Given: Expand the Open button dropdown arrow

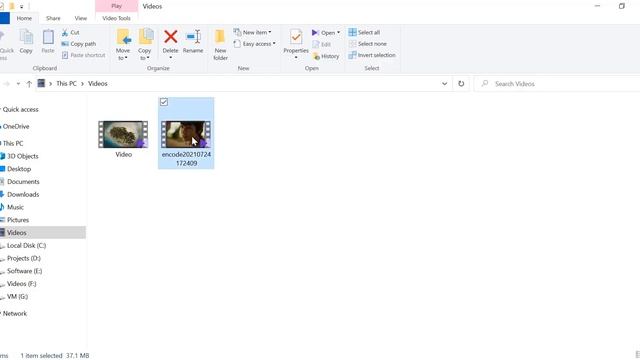Looking at the screenshot, I should (x=338, y=33).
